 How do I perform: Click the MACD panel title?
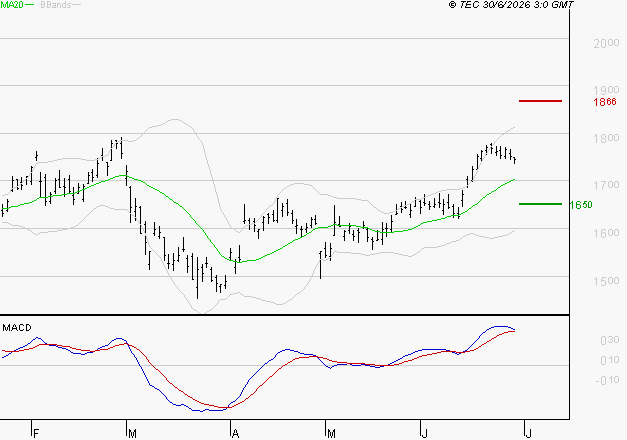click(x=17, y=328)
